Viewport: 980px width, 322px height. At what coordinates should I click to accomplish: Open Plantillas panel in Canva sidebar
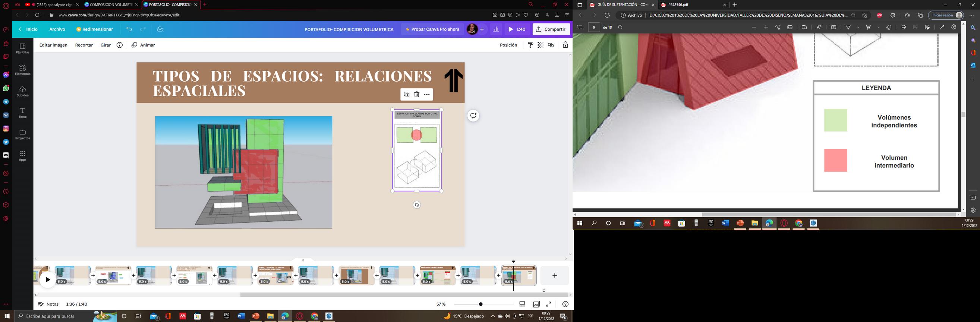point(22,48)
